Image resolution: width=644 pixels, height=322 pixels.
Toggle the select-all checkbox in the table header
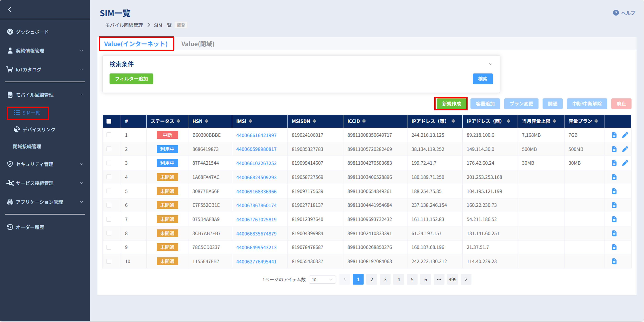[x=109, y=121]
